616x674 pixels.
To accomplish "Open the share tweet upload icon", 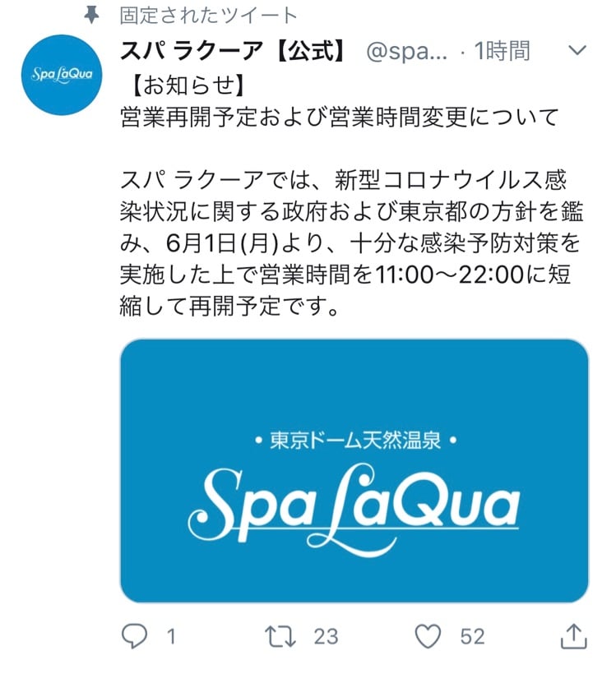I will click(x=574, y=636).
